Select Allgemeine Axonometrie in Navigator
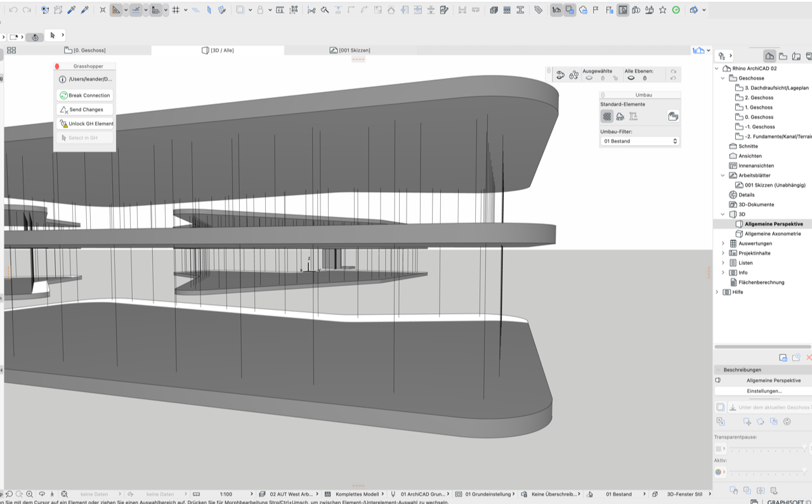The image size is (812, 504). coord(773,233)
